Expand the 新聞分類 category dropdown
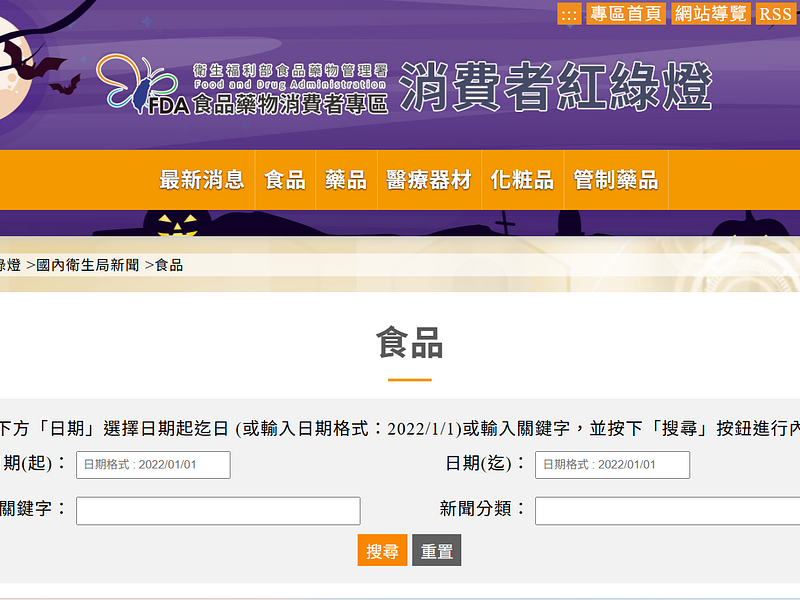This screenshot has height=600, width=800. click(x=667, y=511)
